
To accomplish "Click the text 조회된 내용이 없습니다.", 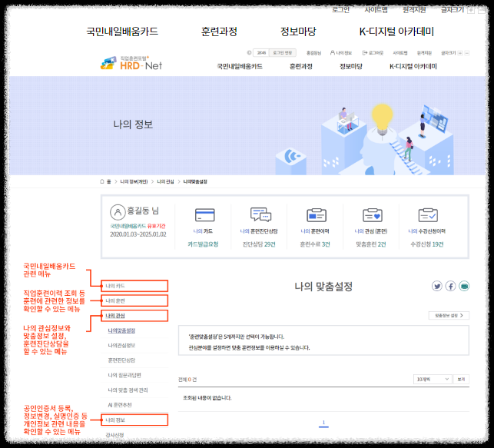I will pyautogui.click(x=207, y=398).
